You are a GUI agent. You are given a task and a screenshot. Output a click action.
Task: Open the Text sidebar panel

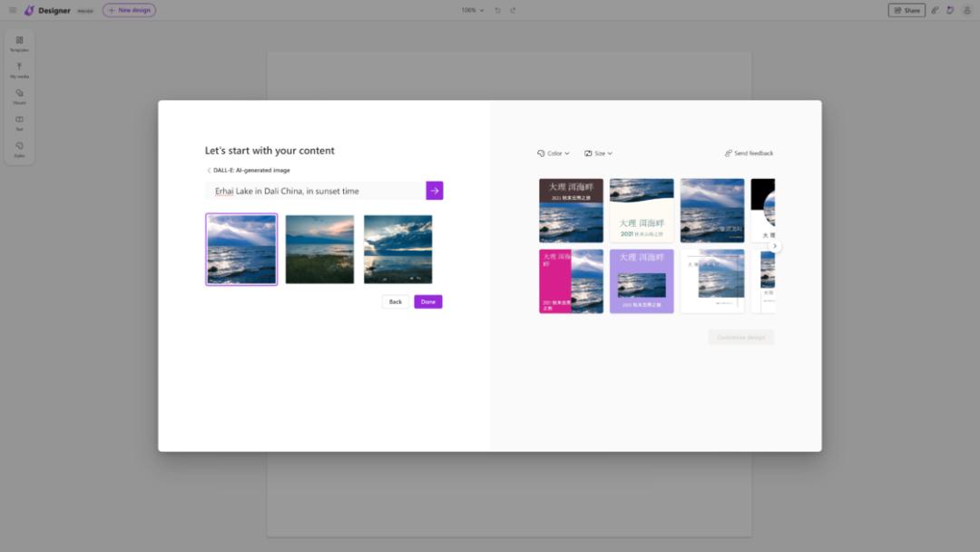pos(19,123)
